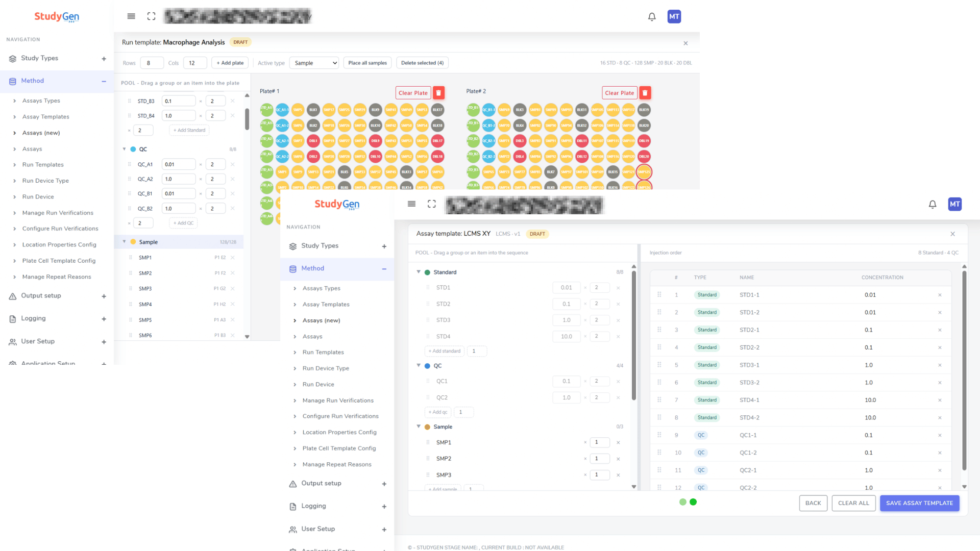Open Assay Templates in front sidebar

(326, 305)
